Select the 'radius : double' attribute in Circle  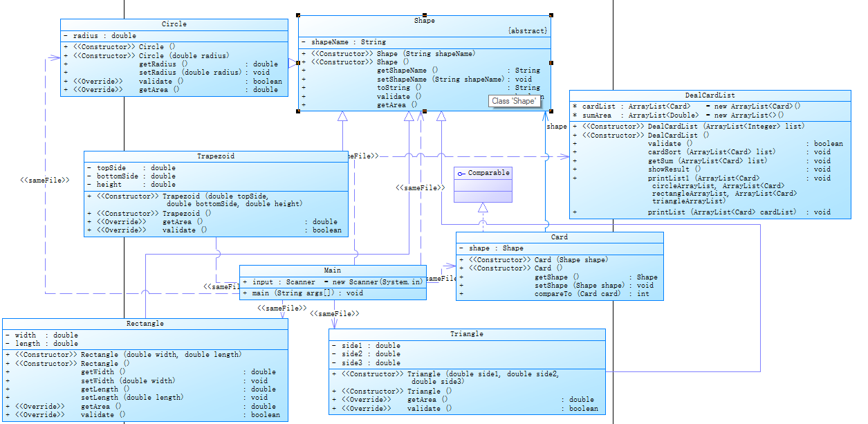[100, 36]
